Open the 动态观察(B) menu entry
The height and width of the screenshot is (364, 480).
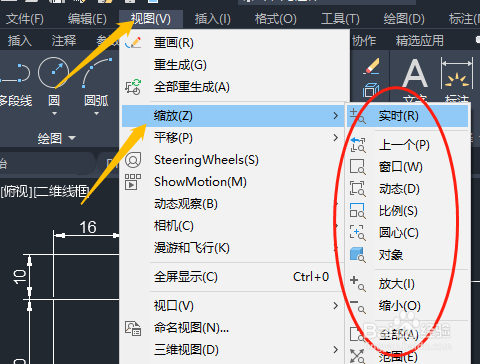186,204
